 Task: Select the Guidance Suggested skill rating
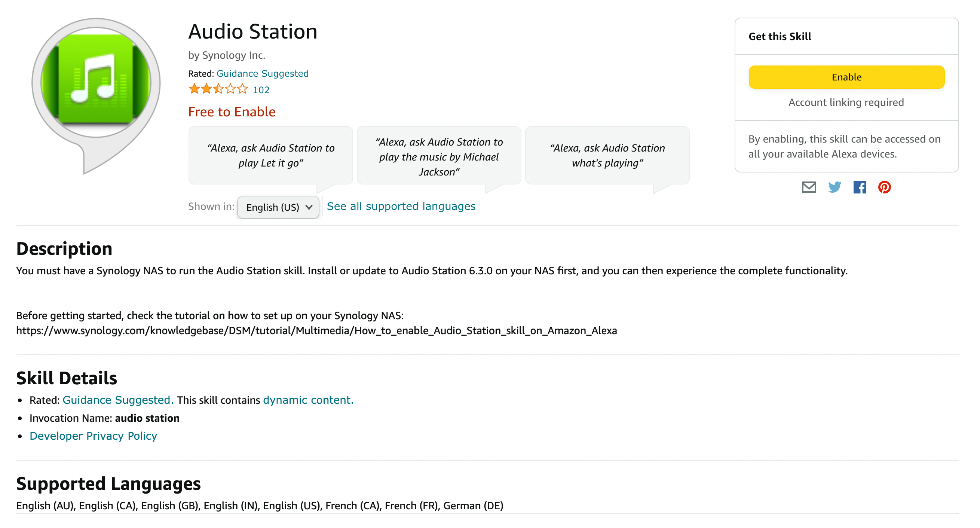(x=263, y=73)
